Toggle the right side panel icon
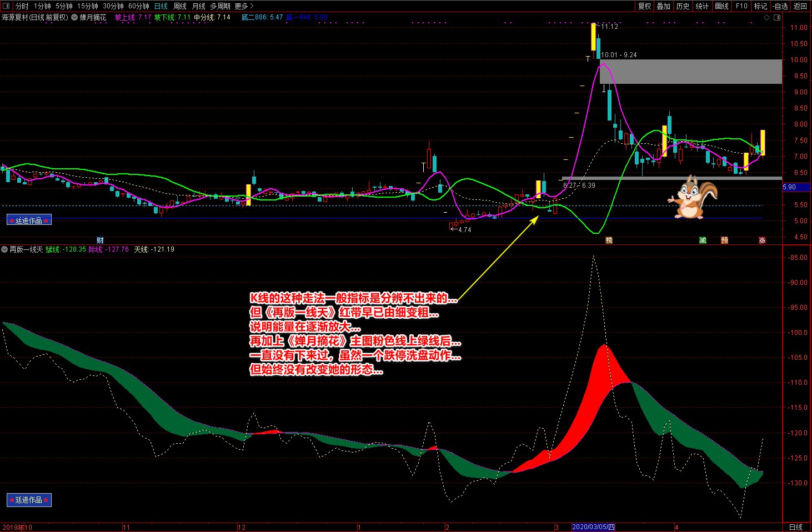Viewport: 812px width, 532px height. (x=777, y=17)
